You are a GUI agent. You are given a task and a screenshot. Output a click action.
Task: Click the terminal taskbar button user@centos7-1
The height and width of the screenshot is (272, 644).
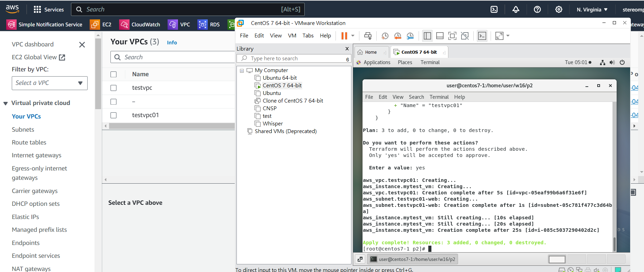(x=412, y=259)
